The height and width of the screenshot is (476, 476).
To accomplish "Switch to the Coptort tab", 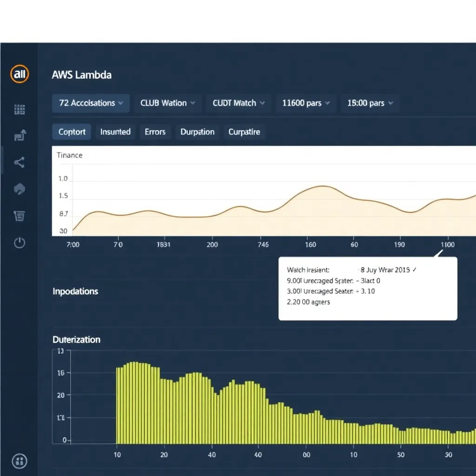I will coord(72,132).
